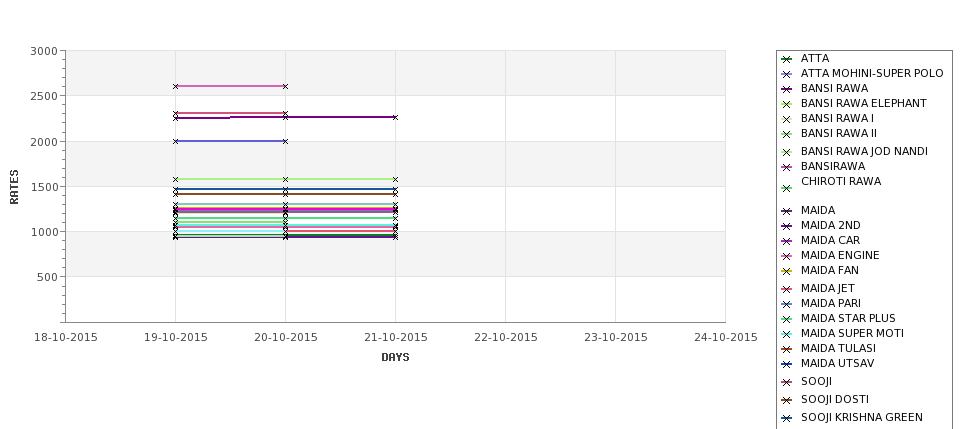The width and height of the screenshot is (975, 429).
Task: Click the ATTA legend marker icon
Action: (787, 60)
